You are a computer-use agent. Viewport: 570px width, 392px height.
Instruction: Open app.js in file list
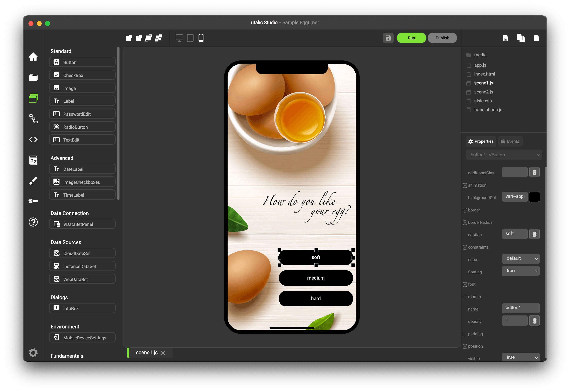tap(476, 65)
